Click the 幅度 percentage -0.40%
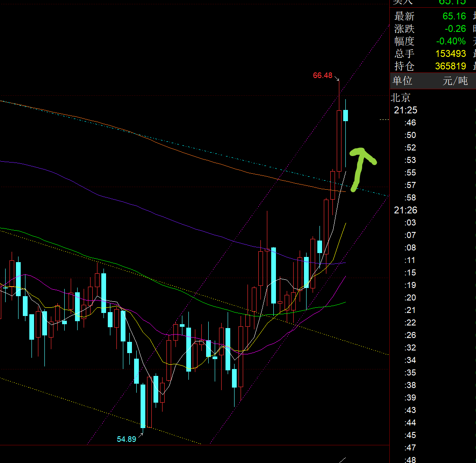 coord(451,41)
